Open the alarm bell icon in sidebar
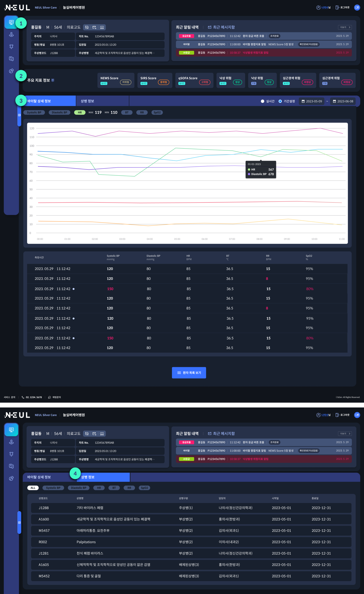364x594 pixels. [x=11, y=46]
